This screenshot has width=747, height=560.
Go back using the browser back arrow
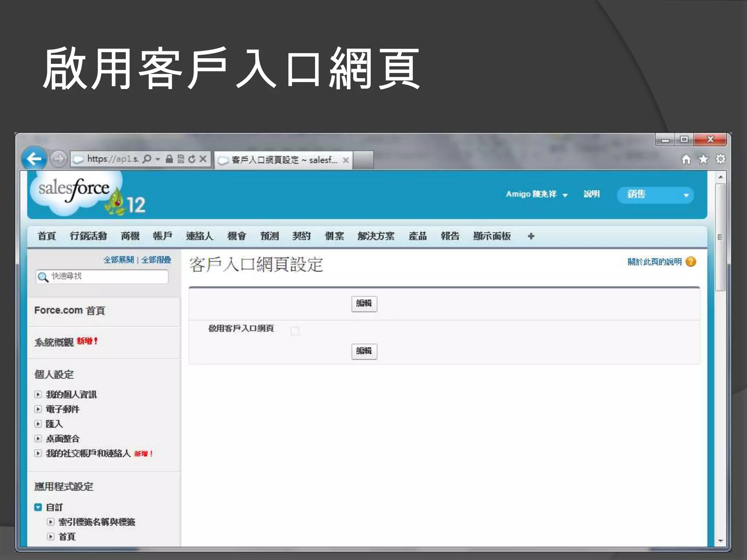34,159
